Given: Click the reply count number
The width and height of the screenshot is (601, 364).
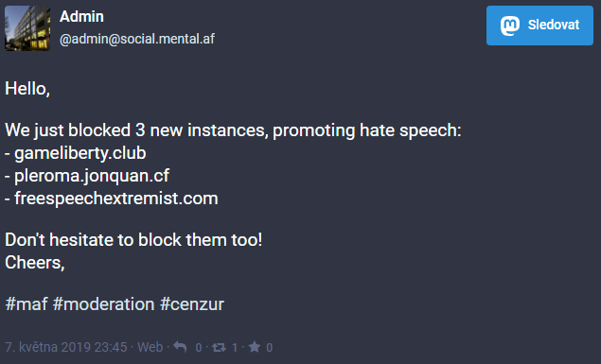Looking at the screenshot, I should pos(199,348).
